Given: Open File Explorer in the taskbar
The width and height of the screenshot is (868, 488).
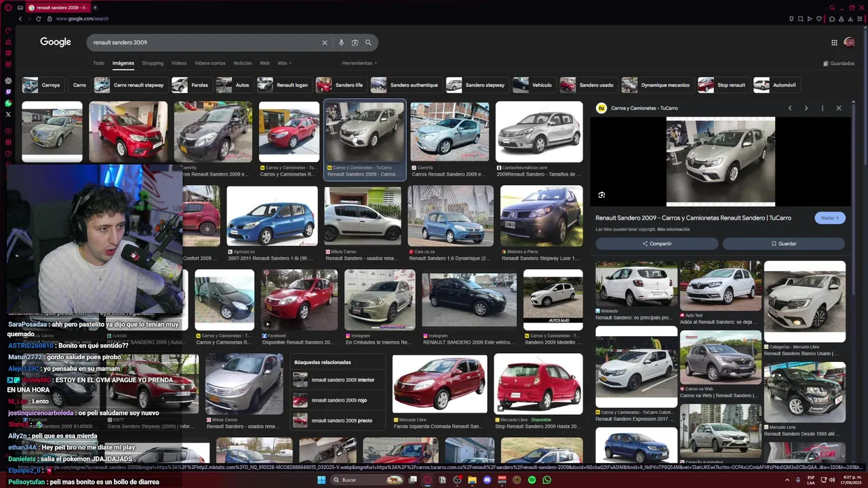Looking at the screenshot, I should (472, 480).
